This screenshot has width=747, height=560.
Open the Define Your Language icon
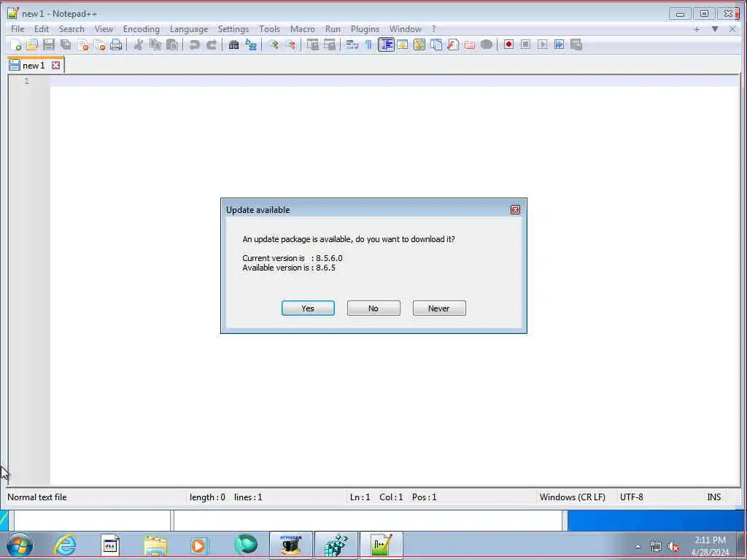pos(403,44)
